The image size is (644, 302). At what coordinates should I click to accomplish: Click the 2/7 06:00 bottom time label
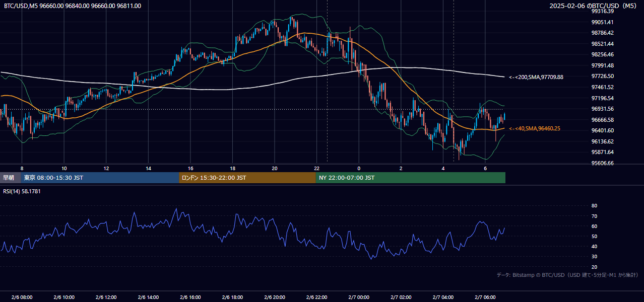click(485, 297)
